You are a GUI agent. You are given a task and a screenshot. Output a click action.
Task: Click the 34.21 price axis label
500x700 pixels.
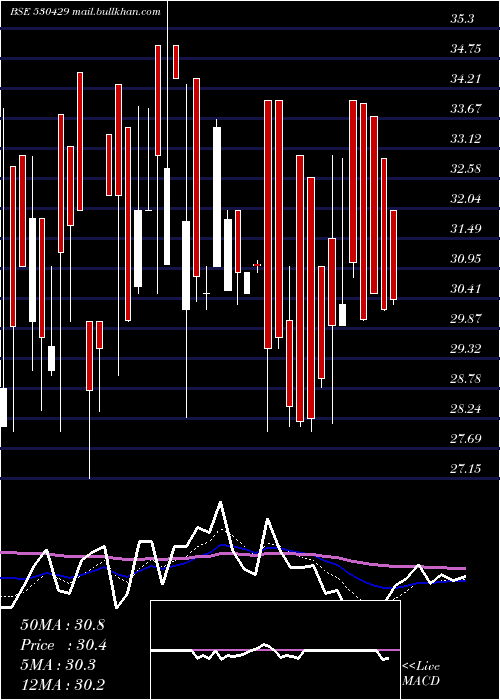[466, 79]
